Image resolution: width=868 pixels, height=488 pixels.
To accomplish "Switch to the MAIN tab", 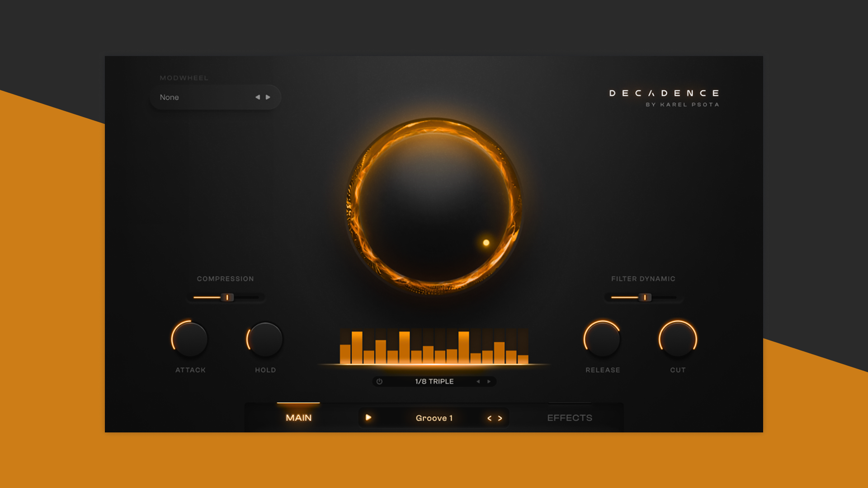I will [298, 418].
